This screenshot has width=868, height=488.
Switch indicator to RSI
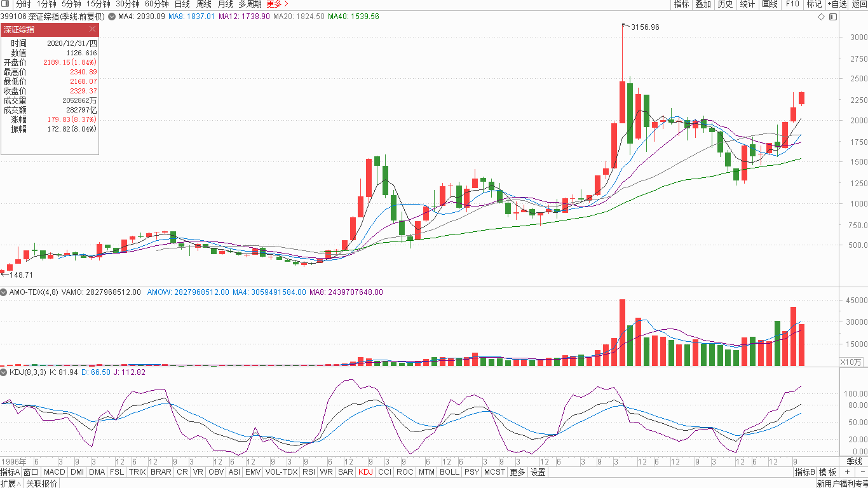tap(308, 472)
